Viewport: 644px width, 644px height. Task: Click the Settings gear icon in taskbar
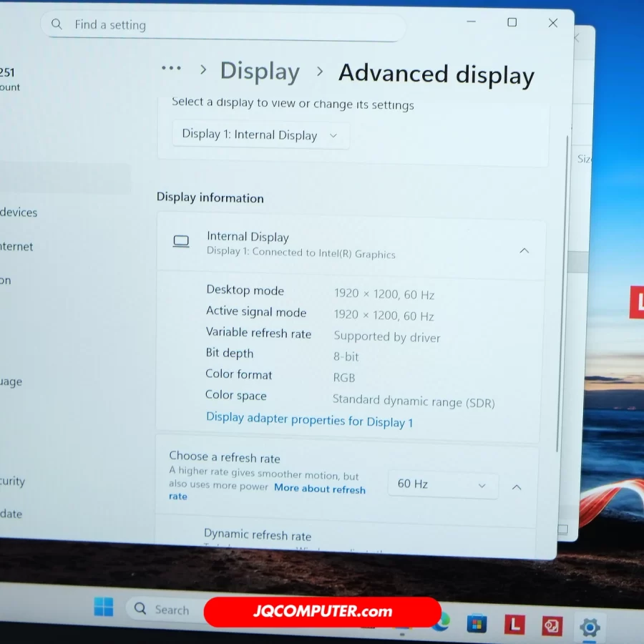click(589, 628)
